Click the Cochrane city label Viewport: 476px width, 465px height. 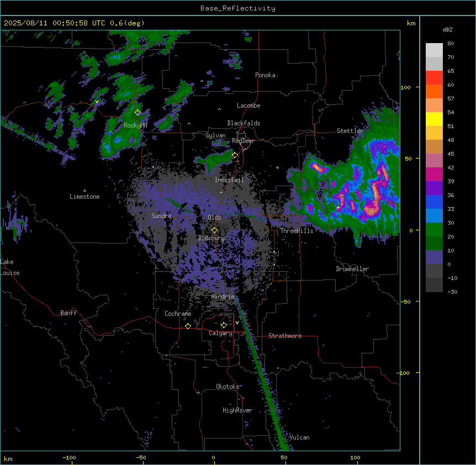[178, 314]
